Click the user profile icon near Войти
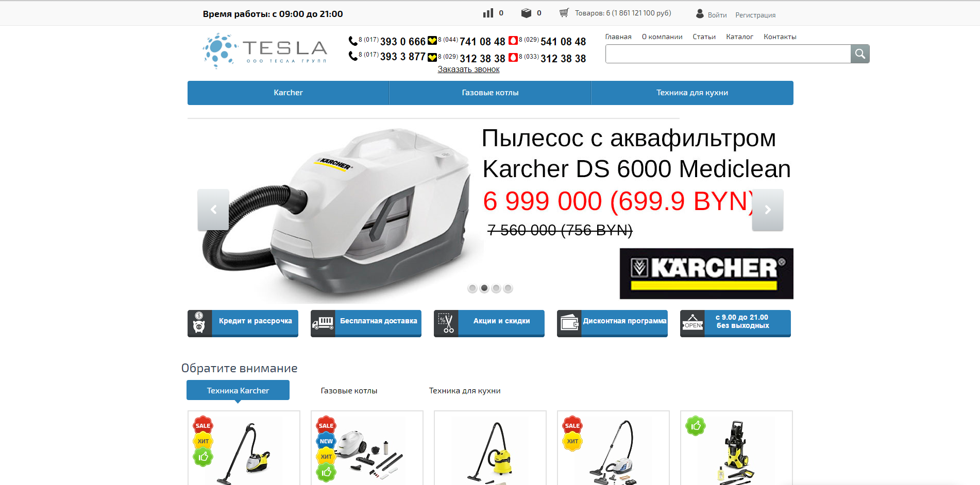Image resolution: width=980 pixels, height=485 pixels. click(x=700, y=14)
